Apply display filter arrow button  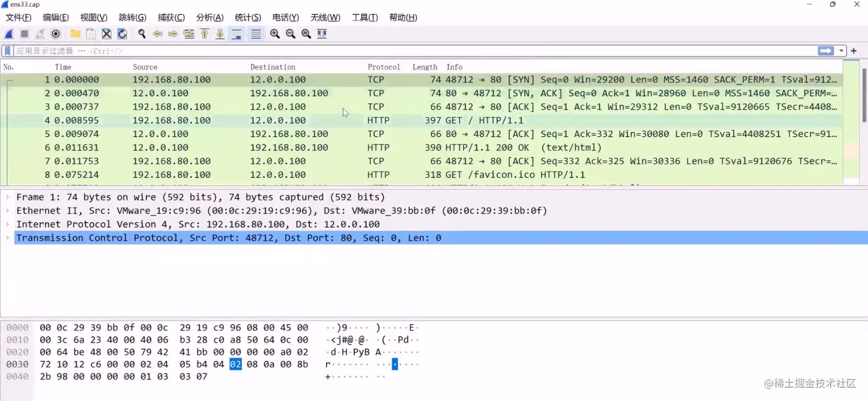[826, 51]
